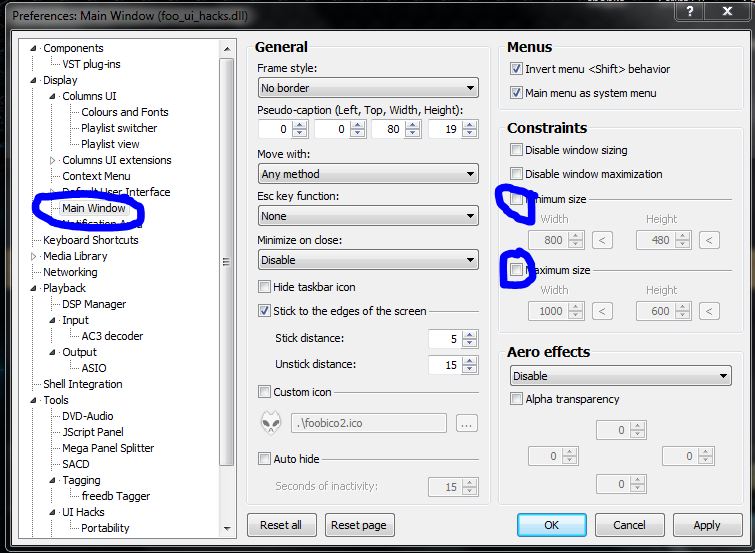Screen dimensions: 755x553
Task: Toggle Stick to the edges of screen
Action: (x=265, y=311)
